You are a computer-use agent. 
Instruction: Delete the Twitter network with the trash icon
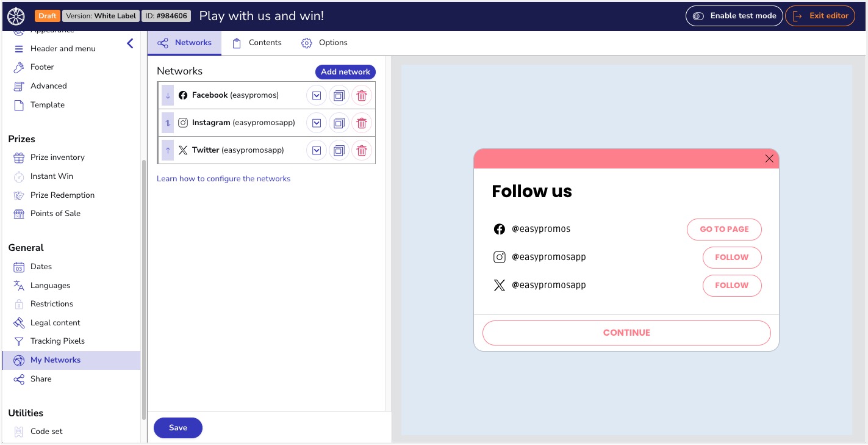(362, 150)
